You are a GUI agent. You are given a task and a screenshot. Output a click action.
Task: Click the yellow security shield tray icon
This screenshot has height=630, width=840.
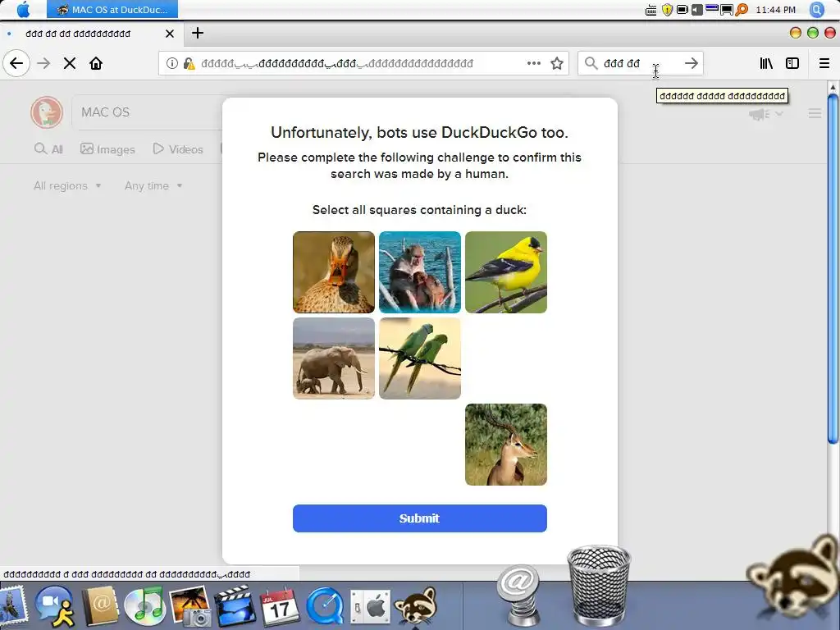click(x=667, y=10)
